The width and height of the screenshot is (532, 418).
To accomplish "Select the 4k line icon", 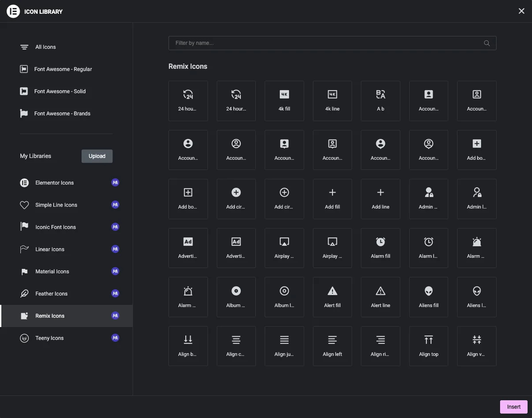I will tap(332, 101).
